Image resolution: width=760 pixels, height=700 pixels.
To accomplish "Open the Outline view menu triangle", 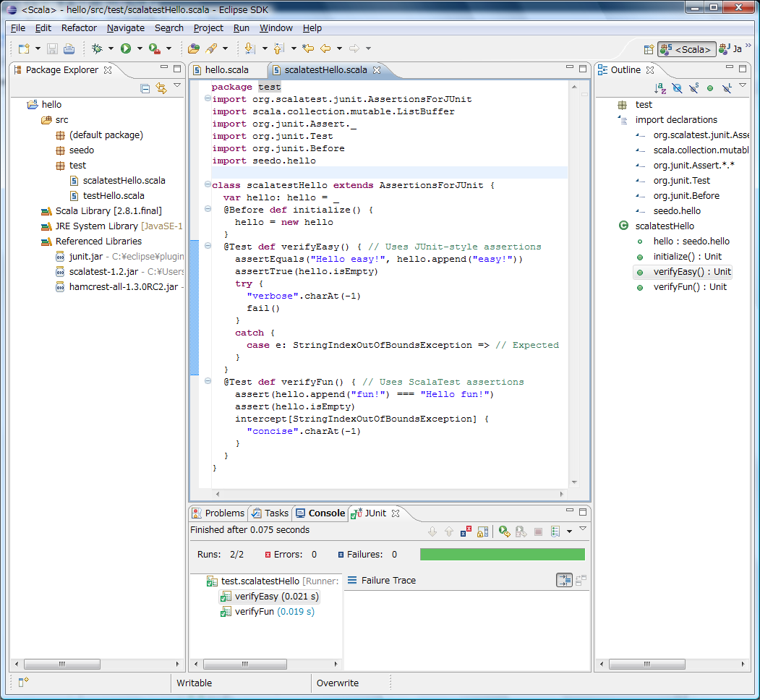I will (743, 85).
